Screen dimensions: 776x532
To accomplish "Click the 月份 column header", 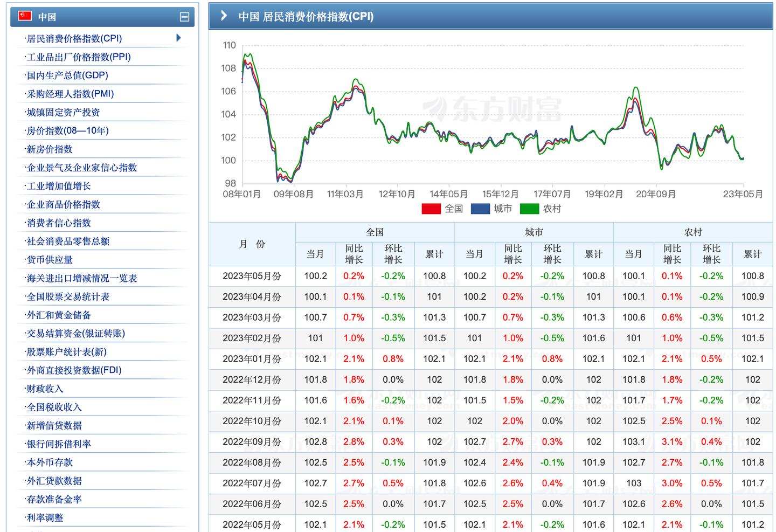I will coord(252,244).
